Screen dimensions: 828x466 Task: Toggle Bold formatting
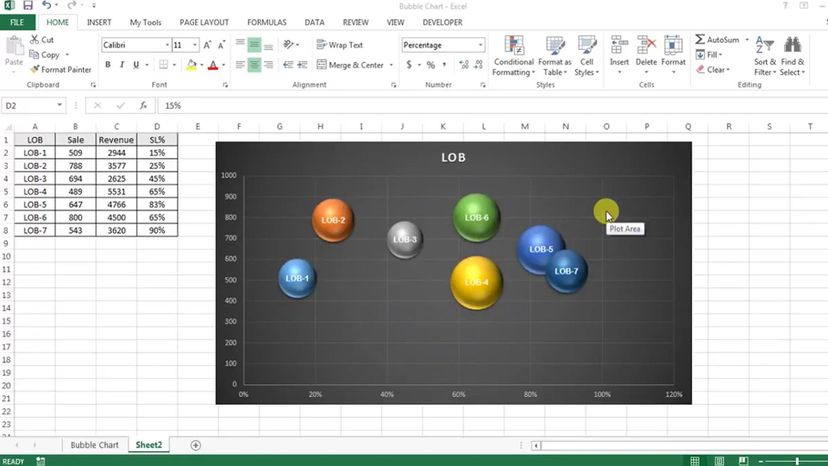tap(108, 64)
